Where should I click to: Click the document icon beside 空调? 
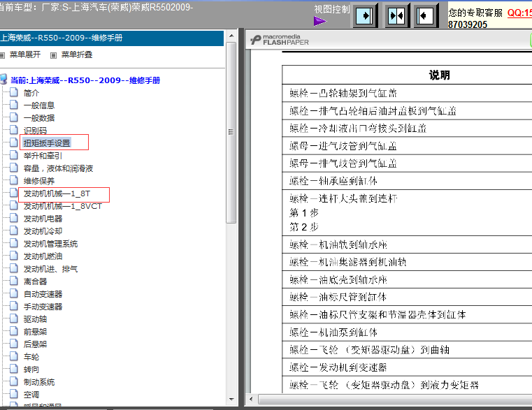click(x=14, y=394)
